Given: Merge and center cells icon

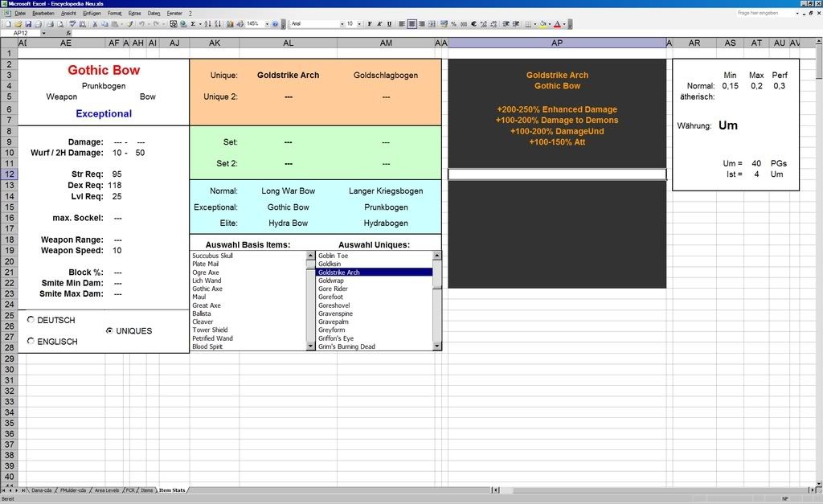Looking at the screenshot, I should 432,23.
